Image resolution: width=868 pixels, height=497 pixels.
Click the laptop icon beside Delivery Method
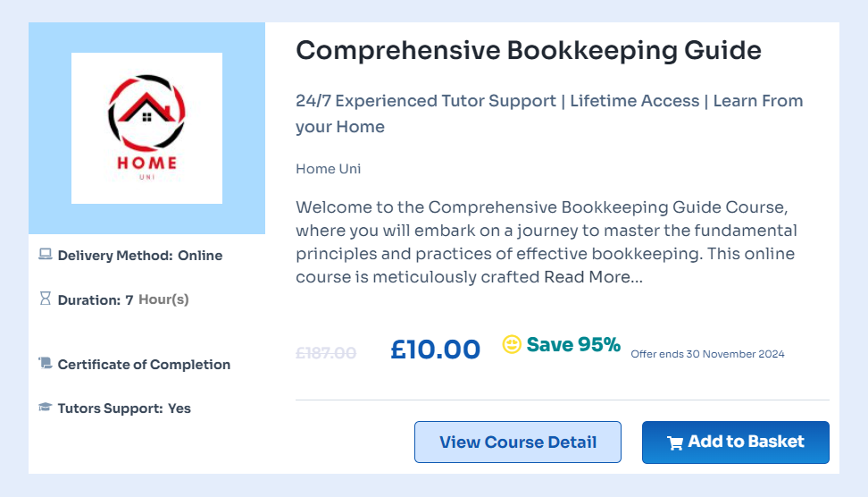[x=46, y=255]
